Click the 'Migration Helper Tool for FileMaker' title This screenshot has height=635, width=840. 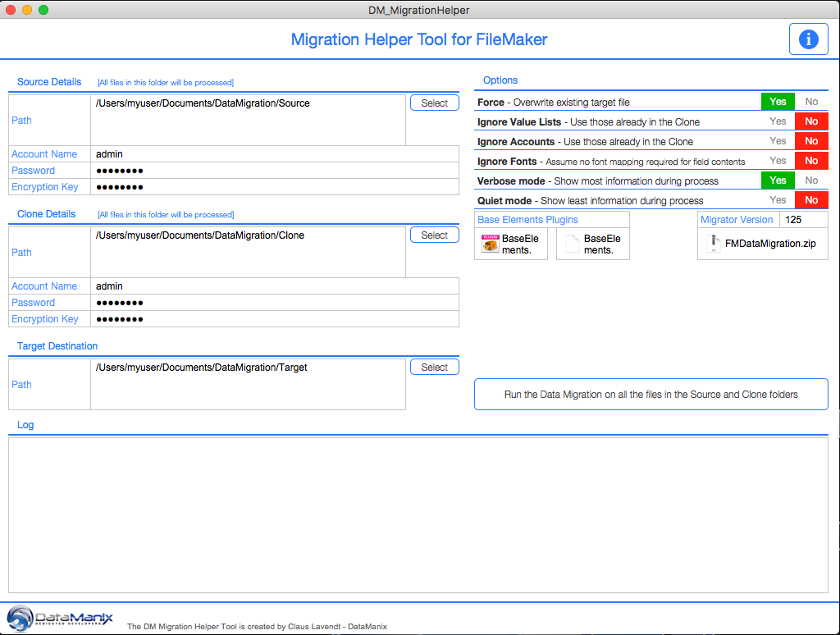click(419, 39)
